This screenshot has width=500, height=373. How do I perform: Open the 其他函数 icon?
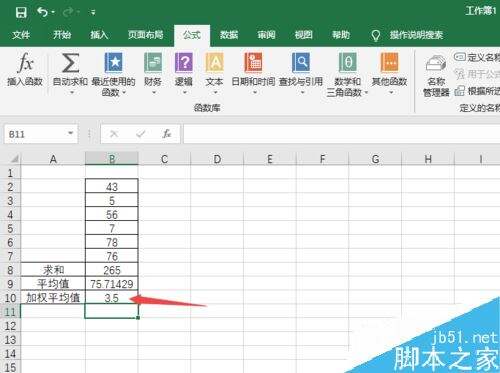(x=389, y=63)
